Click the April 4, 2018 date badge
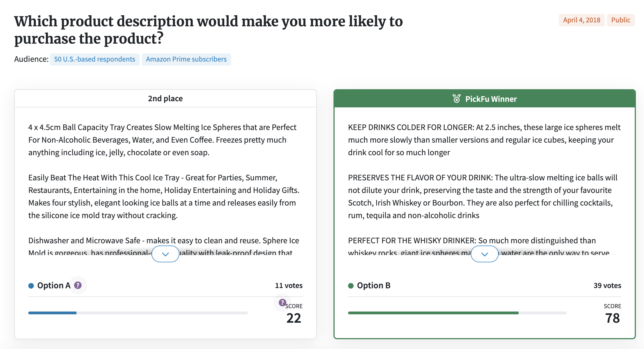644x349 pixels. (582, 20)
